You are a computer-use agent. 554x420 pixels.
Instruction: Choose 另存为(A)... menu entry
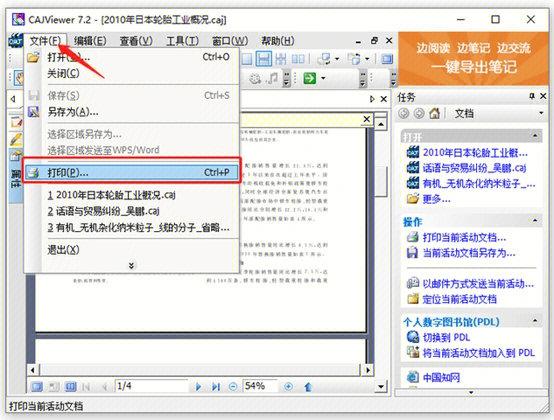tap(132, 112)
